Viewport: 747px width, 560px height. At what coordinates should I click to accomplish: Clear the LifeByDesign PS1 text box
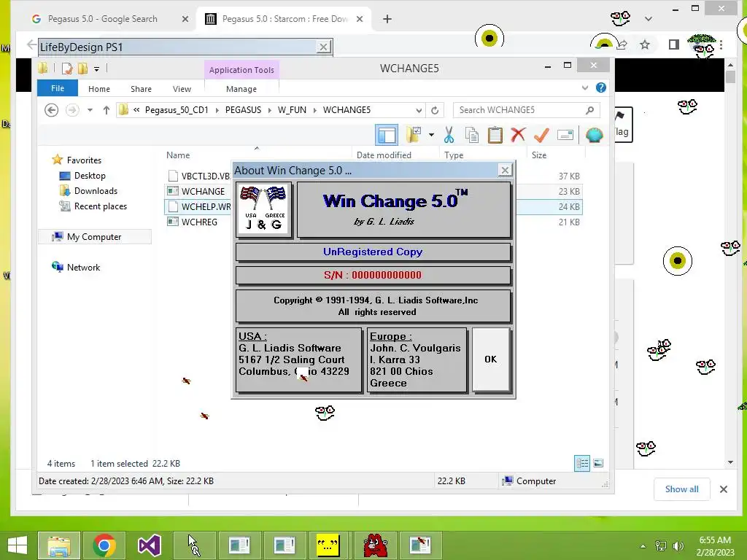coord(323,47)
